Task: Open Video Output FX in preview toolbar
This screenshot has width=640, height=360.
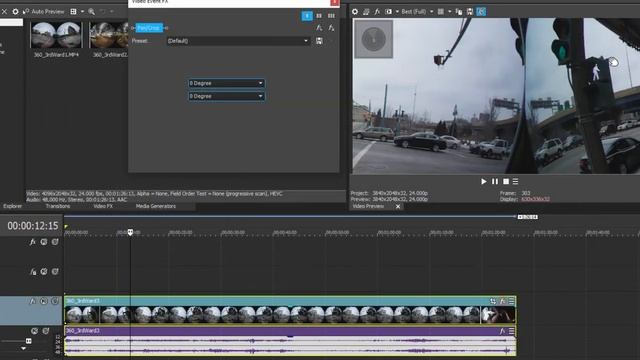Action: (377, 11)
